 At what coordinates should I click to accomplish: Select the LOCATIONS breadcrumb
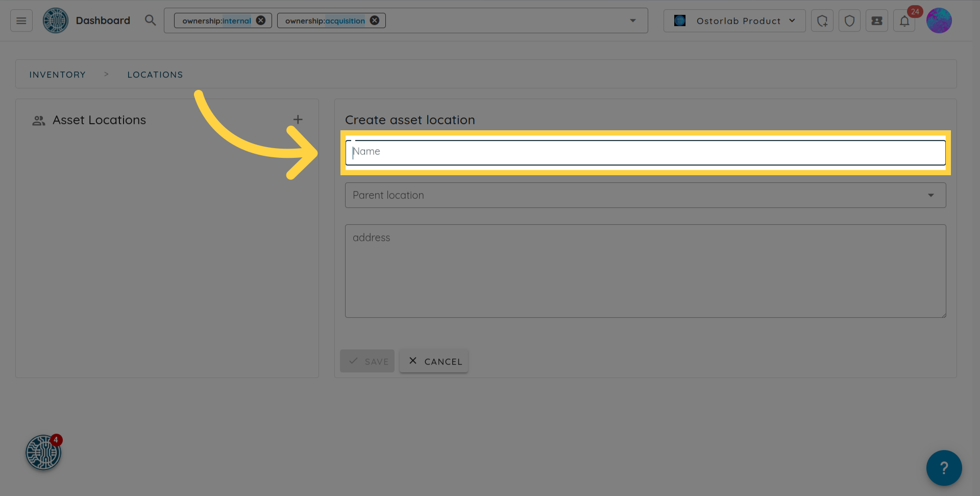(155, 75)
